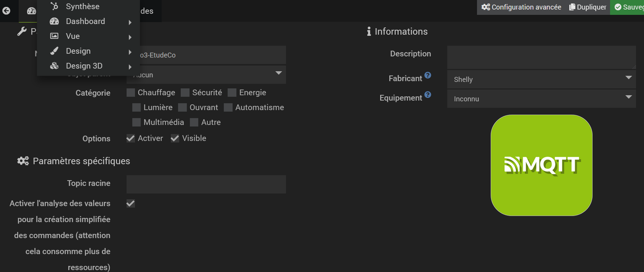Click the Paramètres spécifiques gears icon
The width and height of the screenshot is (644, 272).
23,161
